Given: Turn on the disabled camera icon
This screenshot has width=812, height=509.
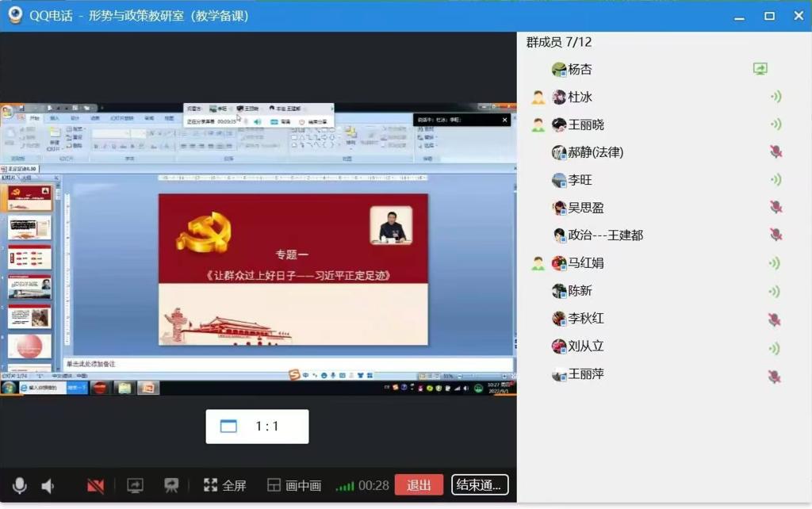Looking at the screenshot, I should tap(96, 485).
